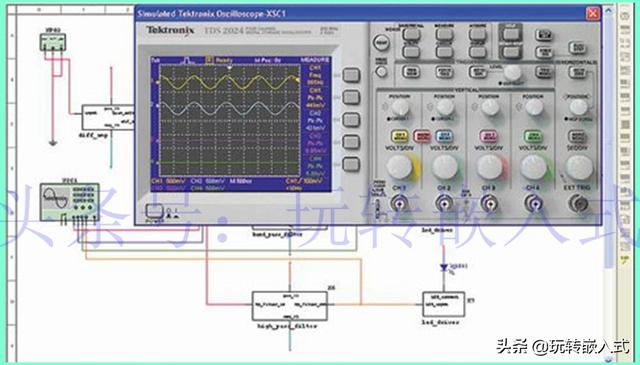Click the CH 2 BNC input connector
Image resolution: width=640 pixels, height=365 pixels.
pos(444,203)
